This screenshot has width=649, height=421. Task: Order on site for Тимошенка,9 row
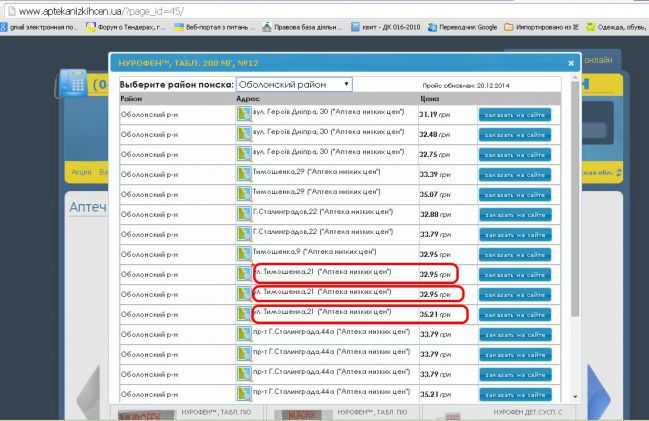[515, 255]
